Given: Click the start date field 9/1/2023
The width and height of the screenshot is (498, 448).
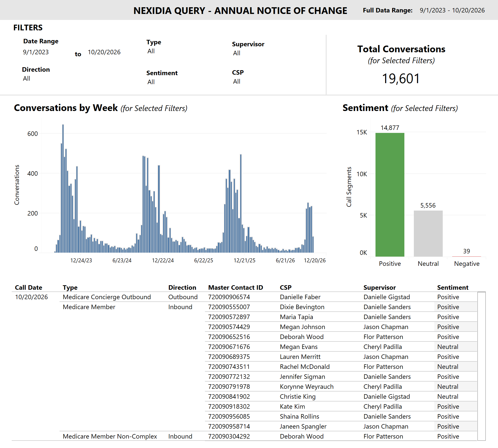Looking at the screenshot, I should tap(36, 52).
